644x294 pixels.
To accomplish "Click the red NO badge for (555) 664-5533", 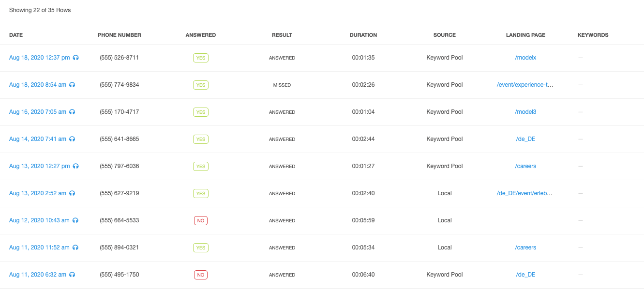I will [201, 220].
